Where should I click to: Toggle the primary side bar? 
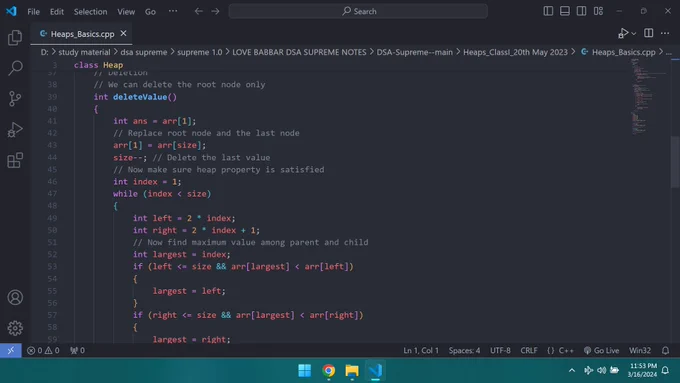[548, 11]
